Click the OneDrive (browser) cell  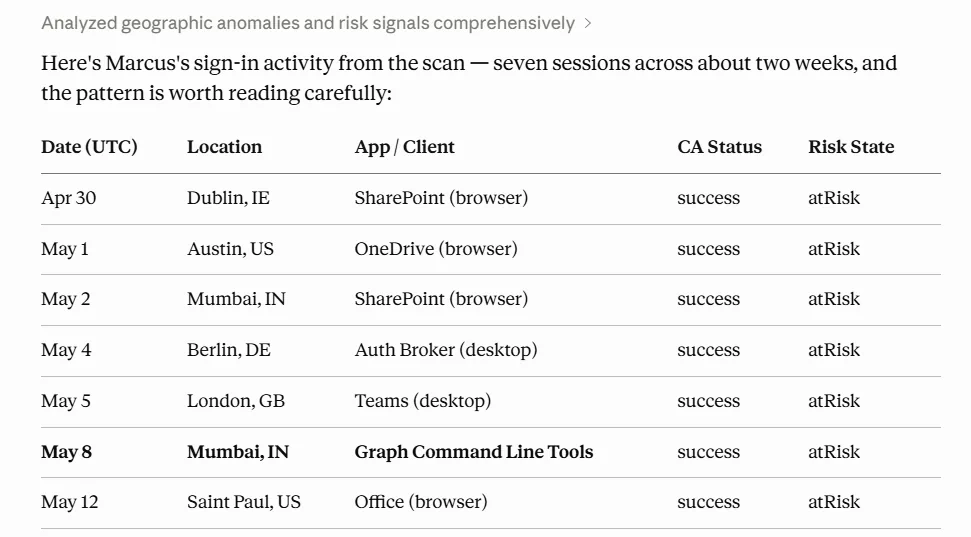436,249
